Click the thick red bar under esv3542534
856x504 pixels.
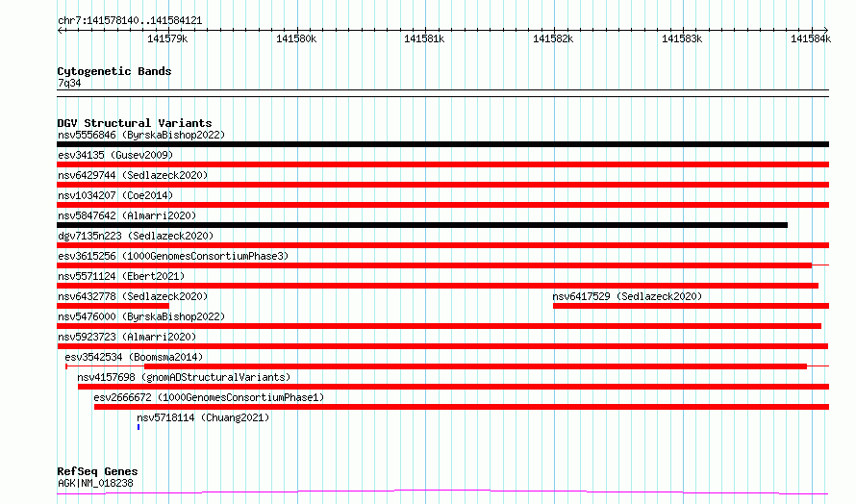475,366
